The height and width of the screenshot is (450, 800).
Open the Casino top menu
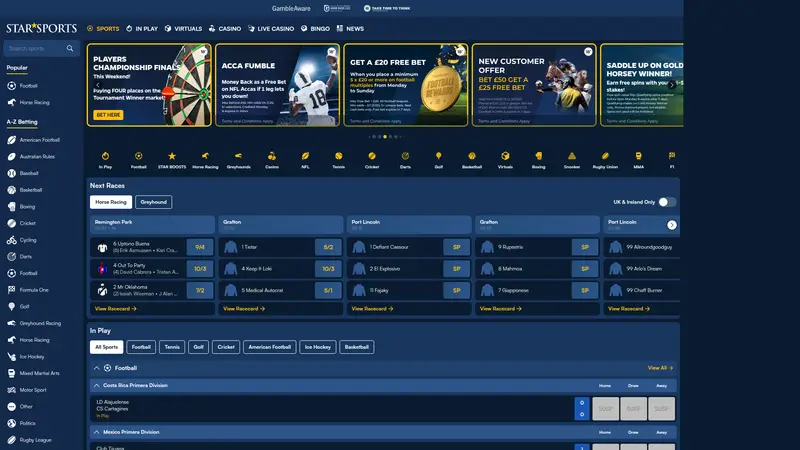tap(225, 29)
